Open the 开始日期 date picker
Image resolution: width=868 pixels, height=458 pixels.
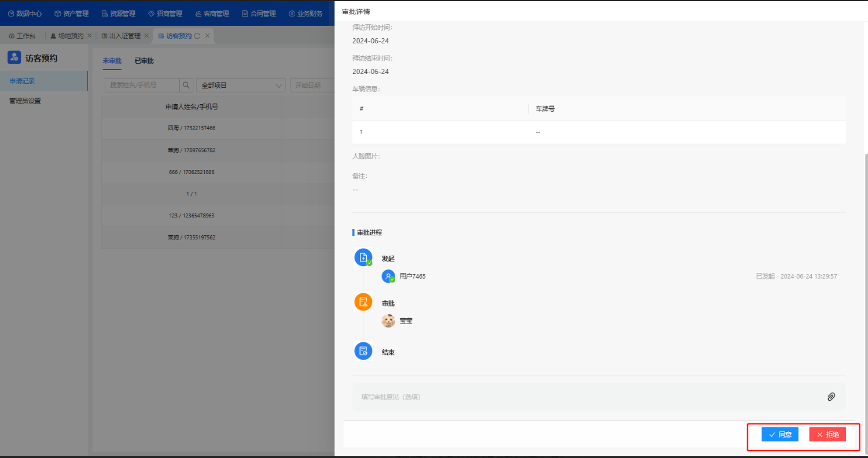(x=312, y=85)
